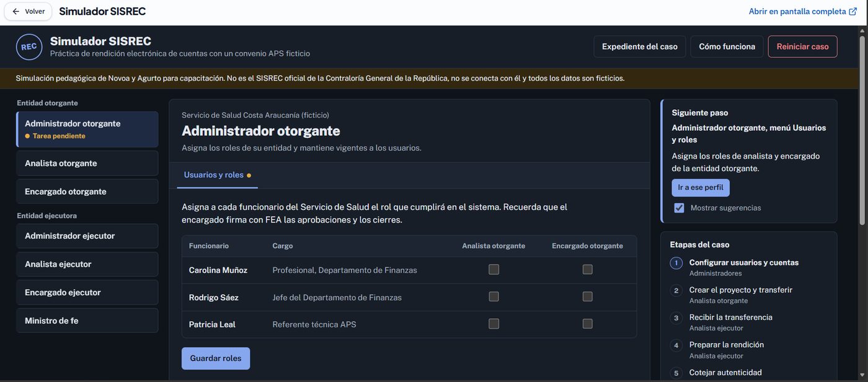Click the name Patricia Leal in table
Viewport: 868px width, 382px height.
tap(212, 324)
